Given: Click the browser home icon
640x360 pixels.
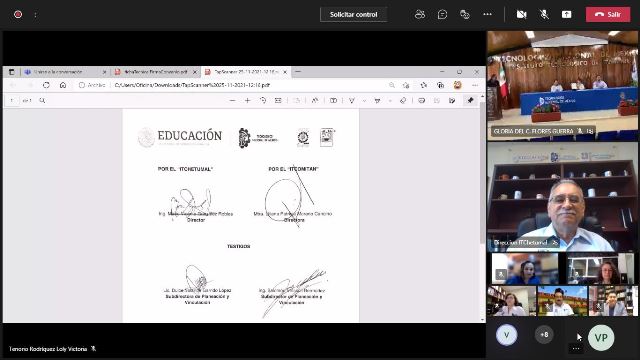Looking at the screenshot, I should coord(63,85).
